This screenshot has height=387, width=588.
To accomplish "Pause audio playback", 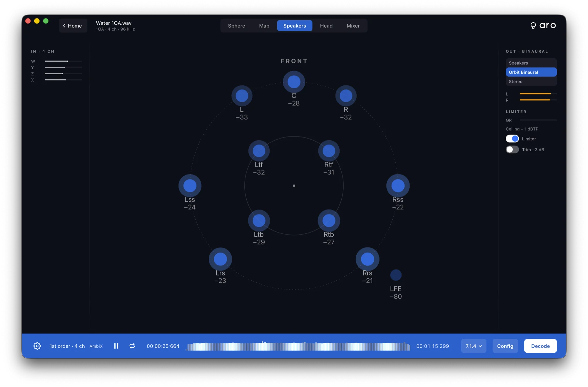I will pos(116,346).
